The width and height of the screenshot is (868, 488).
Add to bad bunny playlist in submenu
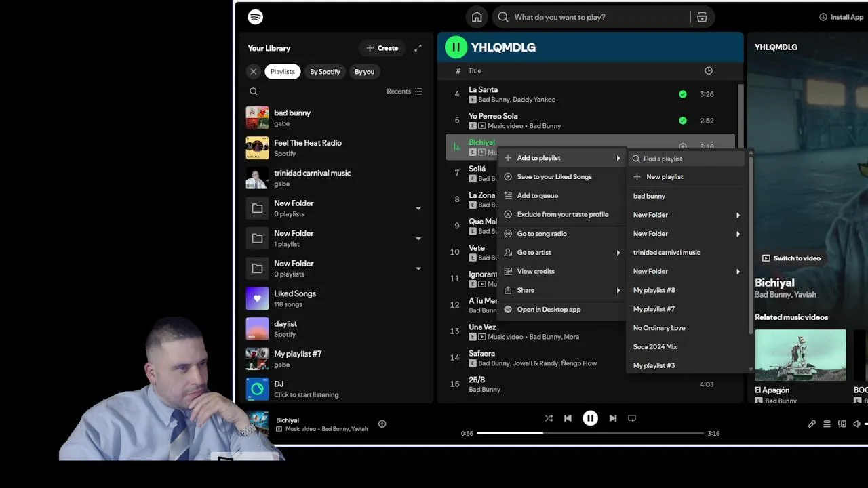pyautogui.click(x=686, y=196)
